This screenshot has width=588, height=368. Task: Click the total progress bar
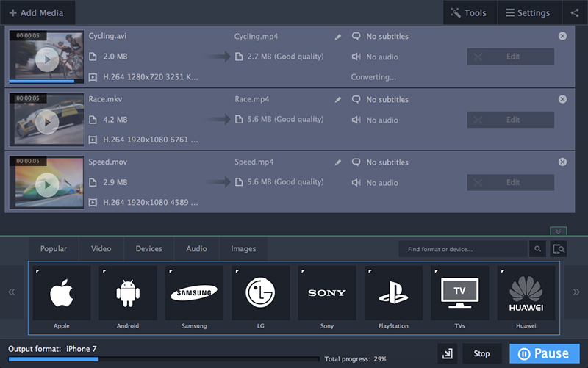tap(164, 359)
